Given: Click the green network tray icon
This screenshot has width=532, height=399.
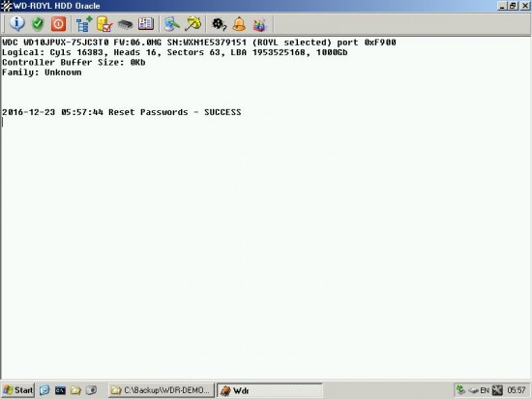Looking at the screenshot, I should (x=460, y=390).
